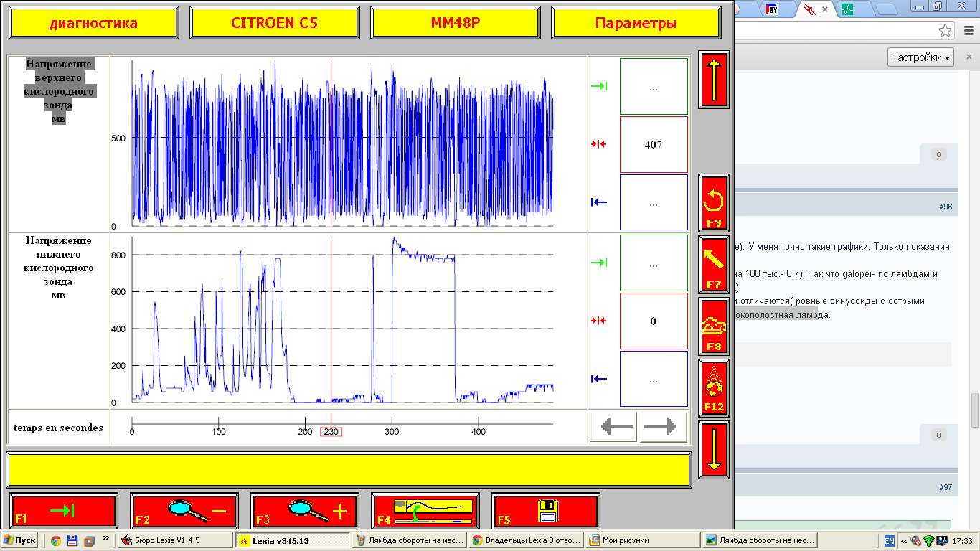
Task: Click the Параметры header button
Action: tap(636, 23)
